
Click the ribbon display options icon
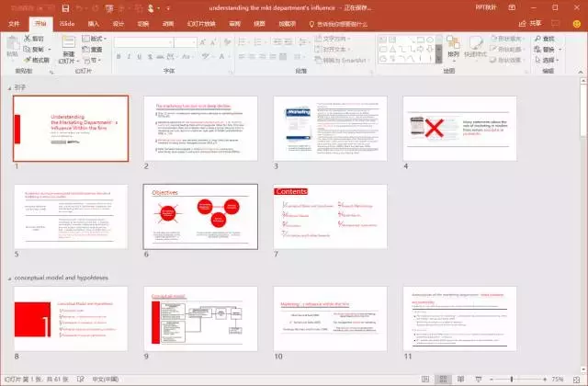point(512,7)
